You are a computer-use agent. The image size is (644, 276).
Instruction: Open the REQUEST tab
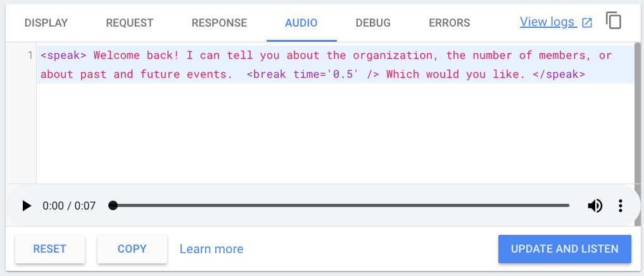[130, 23]
